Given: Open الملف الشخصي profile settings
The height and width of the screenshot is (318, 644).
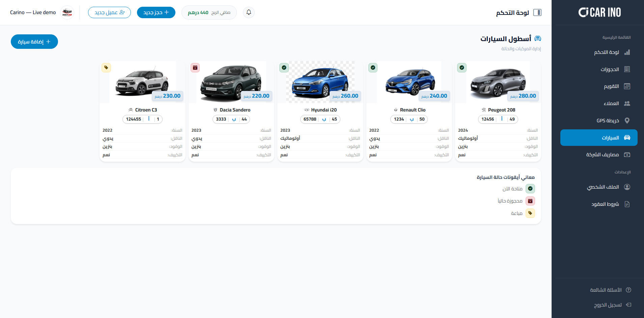Looking at the screenshot, I should click(x=599, y=187).
